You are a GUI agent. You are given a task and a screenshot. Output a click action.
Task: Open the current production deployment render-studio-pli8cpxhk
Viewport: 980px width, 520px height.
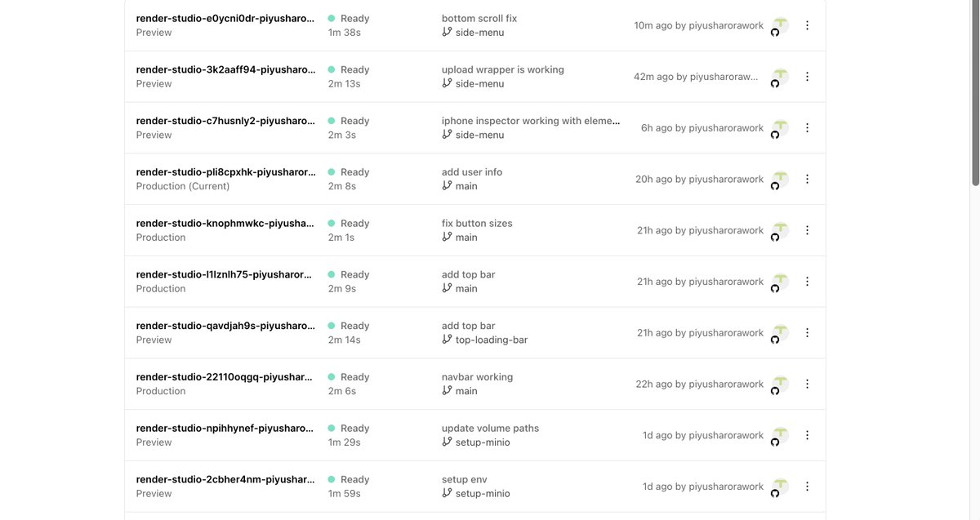tap(225, 172)
